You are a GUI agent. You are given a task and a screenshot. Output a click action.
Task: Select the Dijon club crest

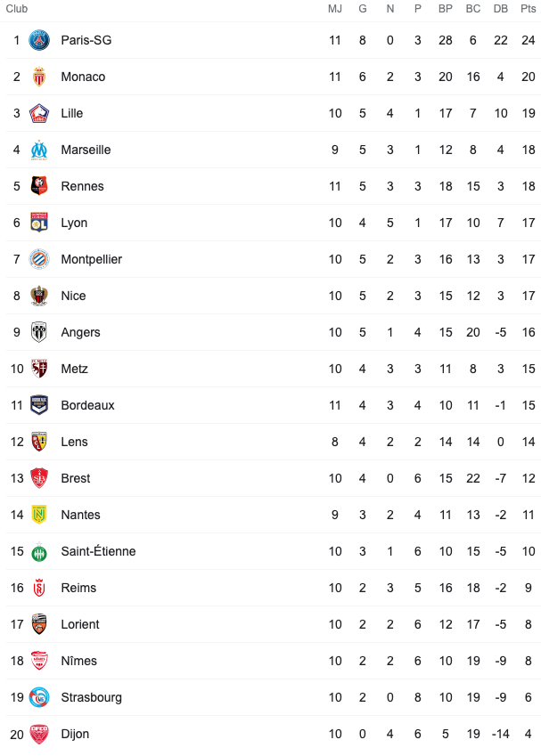click(39, 734)
